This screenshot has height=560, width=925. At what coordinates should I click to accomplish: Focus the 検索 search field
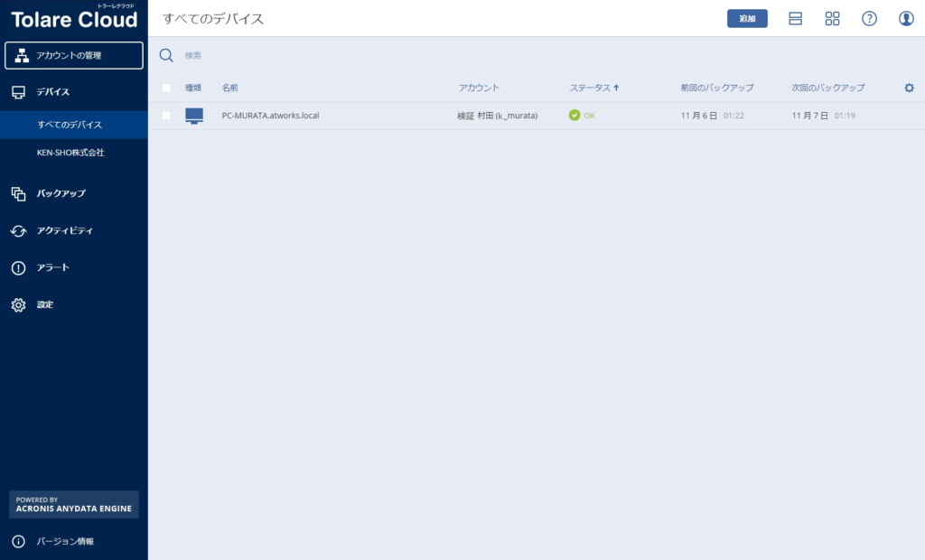[361, 56]
